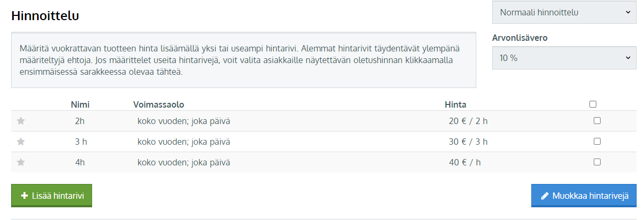This screenshot has height=220, width=644.
Task: Open the Normaali hinnoittelu dropdown
Action: [x=564, y=12]
